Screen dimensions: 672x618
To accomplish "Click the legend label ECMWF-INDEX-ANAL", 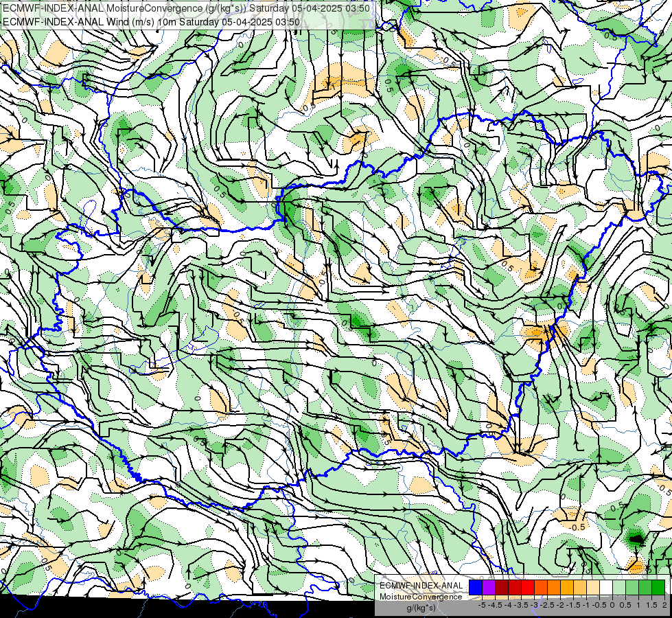I will tap(421, 586).
